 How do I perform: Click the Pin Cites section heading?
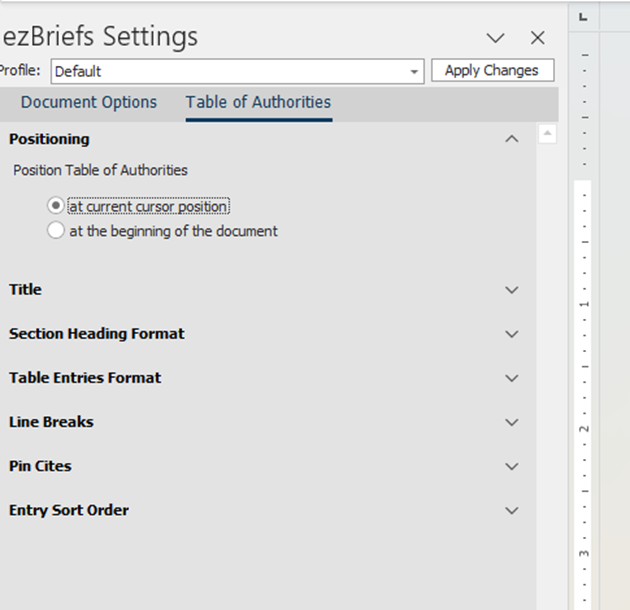coord(40,466)
